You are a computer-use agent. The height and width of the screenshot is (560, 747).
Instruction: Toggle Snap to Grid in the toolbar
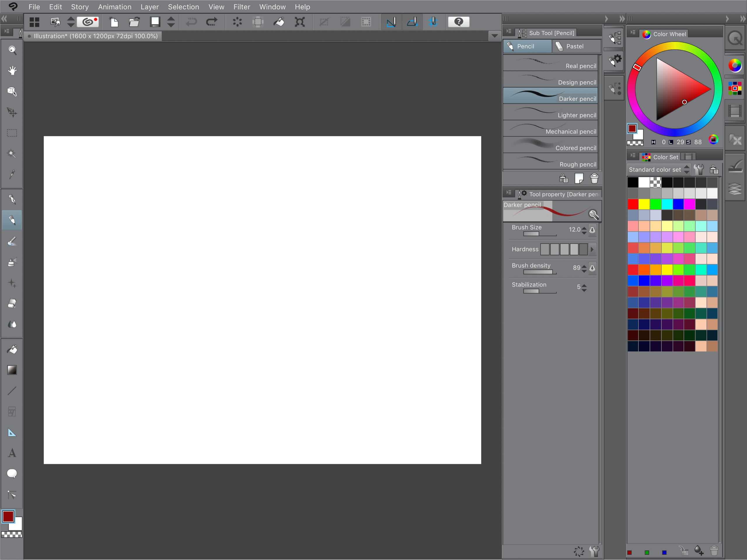tap(433, 22)
